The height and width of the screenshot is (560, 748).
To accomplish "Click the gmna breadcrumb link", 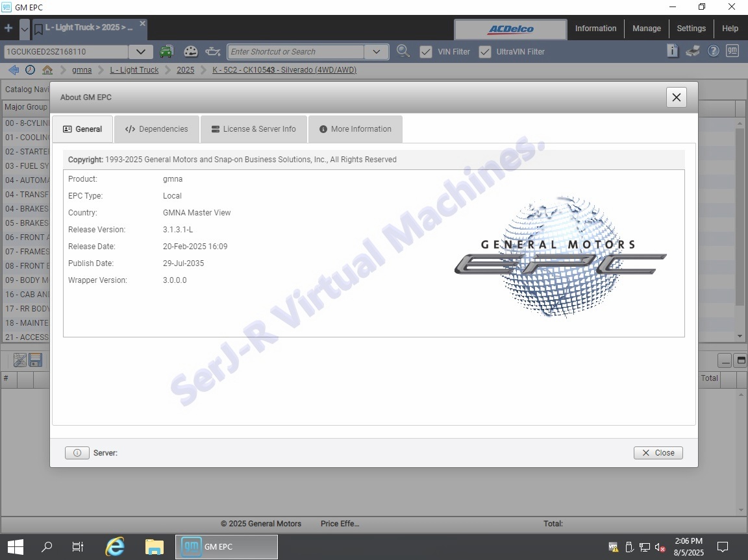I will (82, 70).
